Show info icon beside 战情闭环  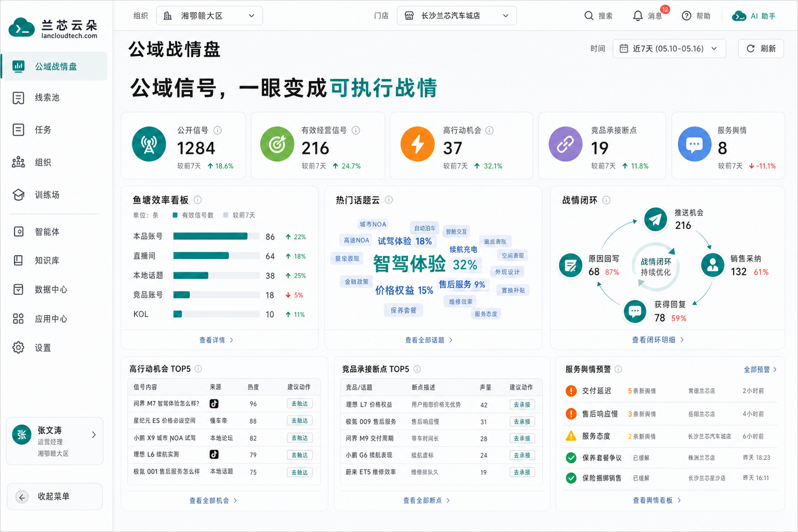click(606, 200)
